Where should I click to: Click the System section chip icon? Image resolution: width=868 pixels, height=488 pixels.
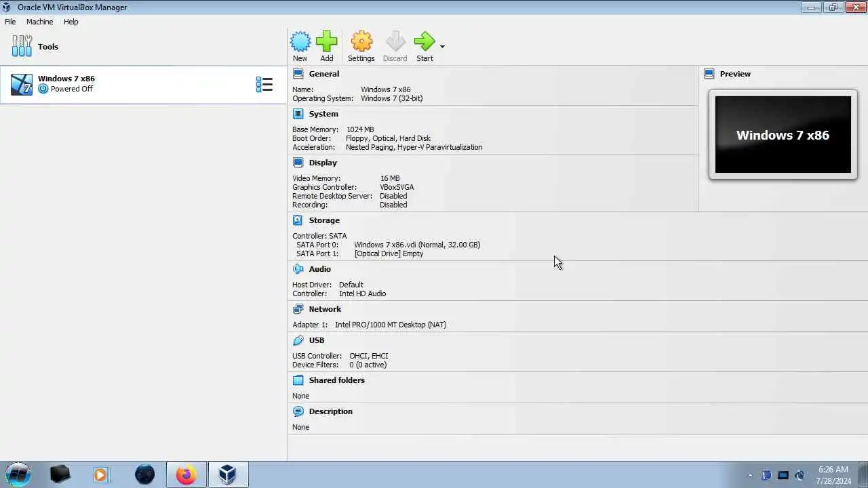tap(298, 114)
